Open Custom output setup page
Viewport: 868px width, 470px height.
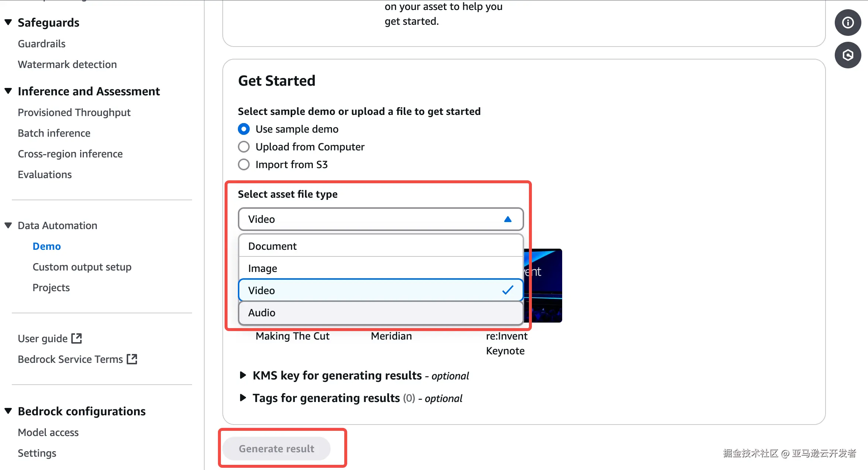[82, 267]
